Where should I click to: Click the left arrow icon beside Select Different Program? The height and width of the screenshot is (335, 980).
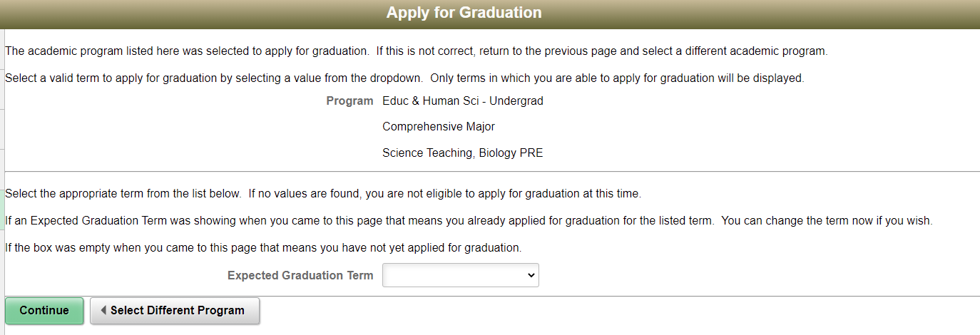(103, 311)
